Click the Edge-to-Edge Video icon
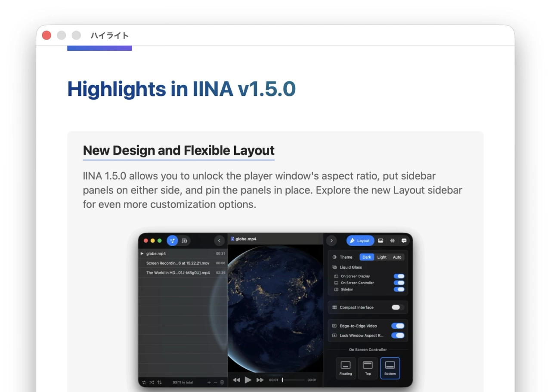 (334, 326)
